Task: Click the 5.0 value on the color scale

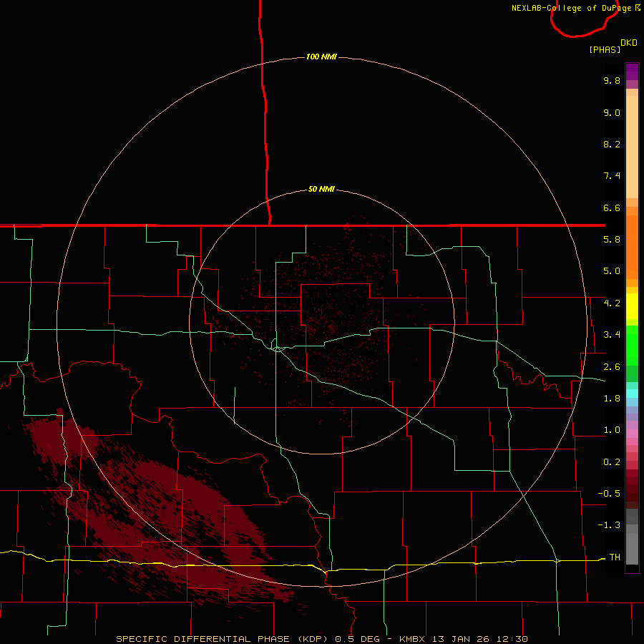Action: coord(612,271)
